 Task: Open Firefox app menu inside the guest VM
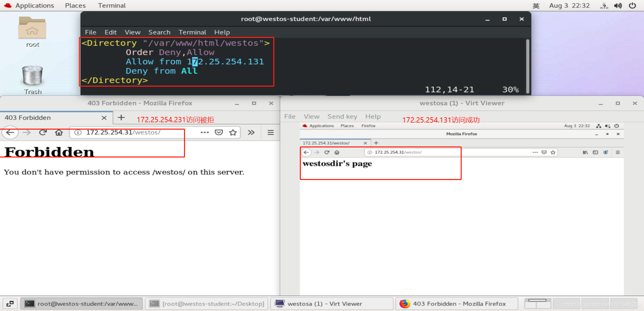(x=368, y=126)
